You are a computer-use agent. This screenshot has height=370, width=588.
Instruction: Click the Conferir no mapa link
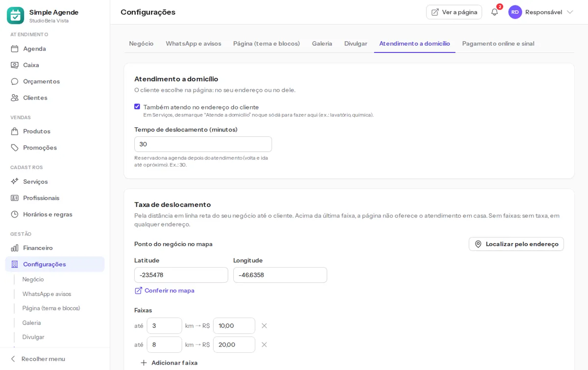tap(165, 291)
